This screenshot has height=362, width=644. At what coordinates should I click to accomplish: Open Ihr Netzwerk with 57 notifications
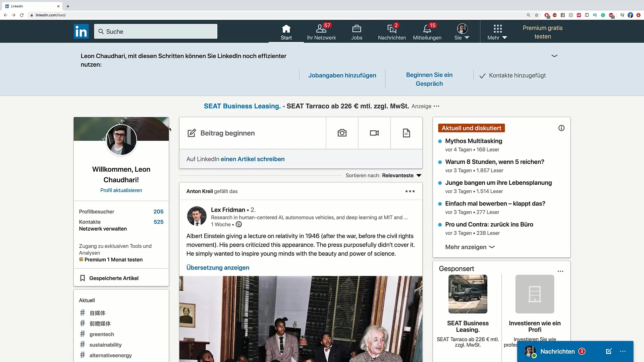[322, 32]
